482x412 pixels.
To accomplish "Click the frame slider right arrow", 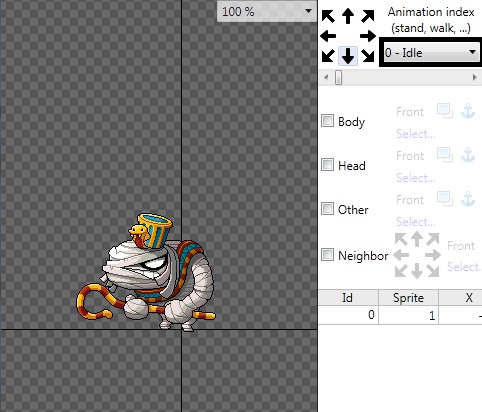I will [x=475, y=77].
